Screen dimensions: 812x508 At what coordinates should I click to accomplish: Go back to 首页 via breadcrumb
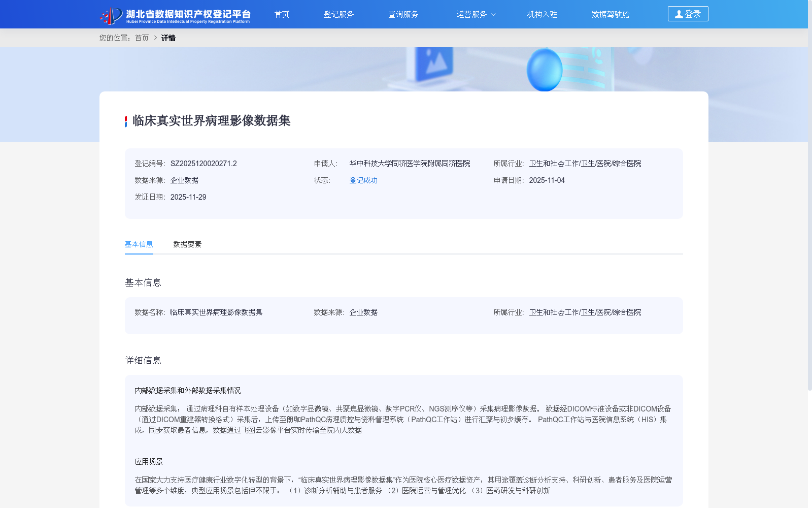(142, 38)
